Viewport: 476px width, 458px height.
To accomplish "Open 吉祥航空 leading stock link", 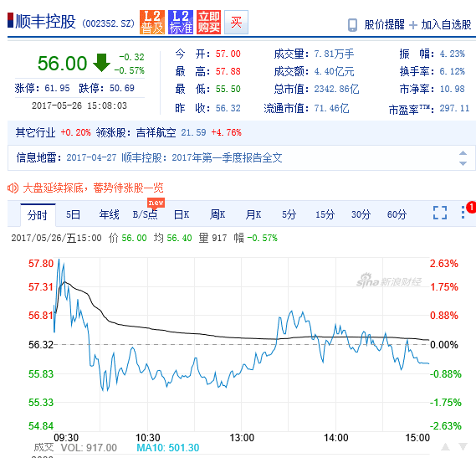I will (156, 132).
